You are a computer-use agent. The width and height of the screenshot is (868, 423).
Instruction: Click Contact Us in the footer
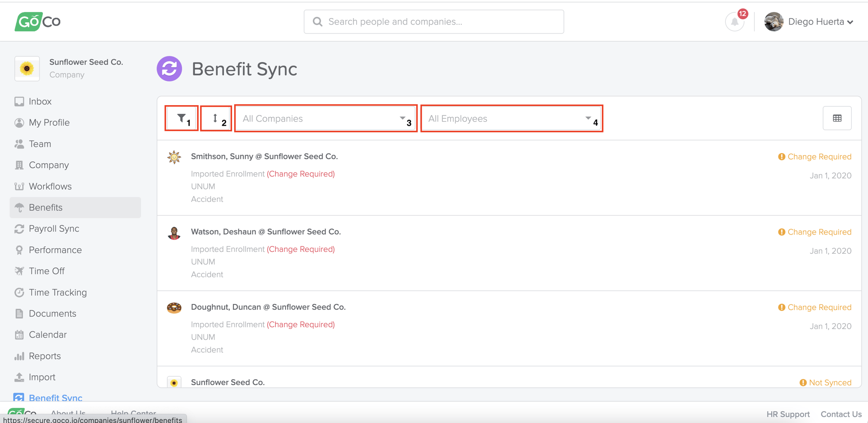[841, 414]
